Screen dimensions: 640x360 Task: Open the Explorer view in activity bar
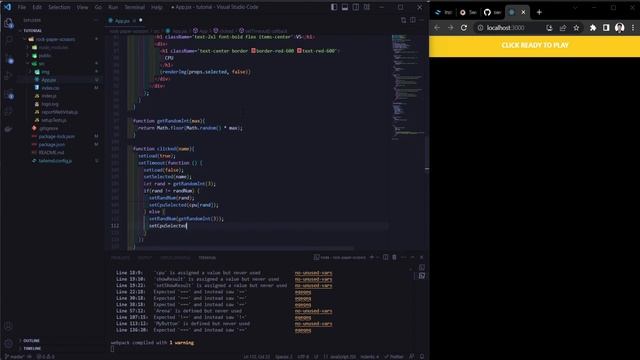click(x=9, y=23)
